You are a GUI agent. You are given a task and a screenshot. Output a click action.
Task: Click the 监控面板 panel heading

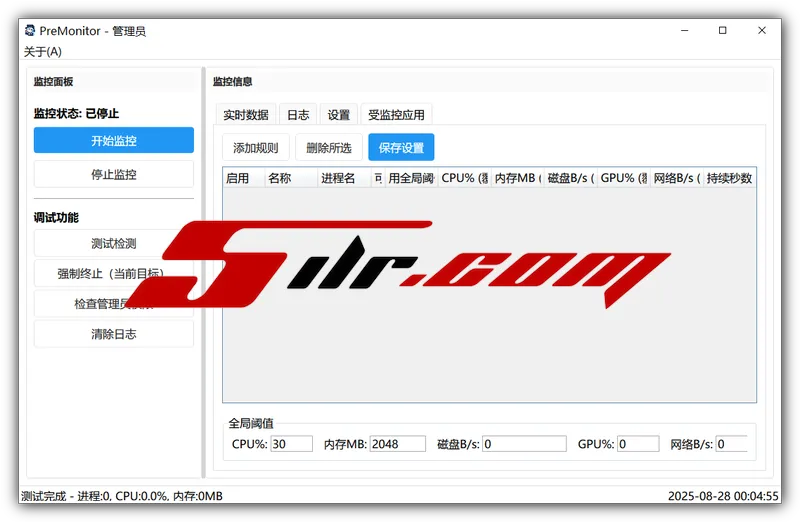pos(54,82)
